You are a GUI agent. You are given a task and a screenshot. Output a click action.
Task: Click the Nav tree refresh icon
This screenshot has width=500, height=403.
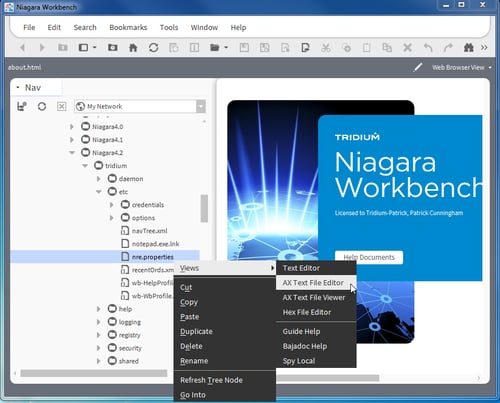point(42,107)
